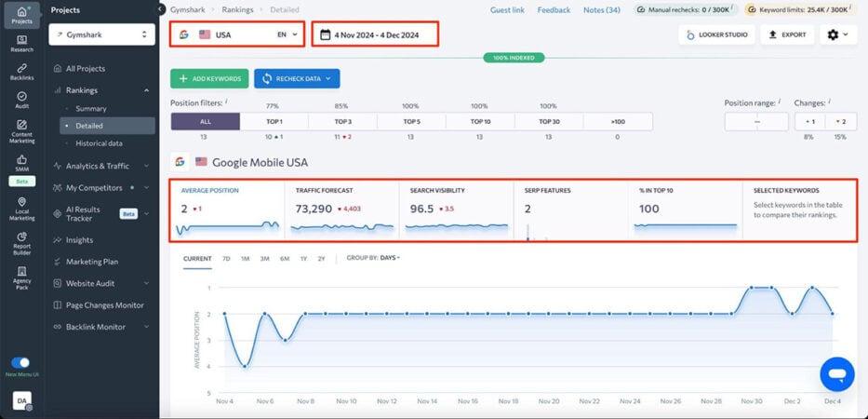Go to Gymshark breadcrumb link
The image size is (868, 419).
coord(188,10)
